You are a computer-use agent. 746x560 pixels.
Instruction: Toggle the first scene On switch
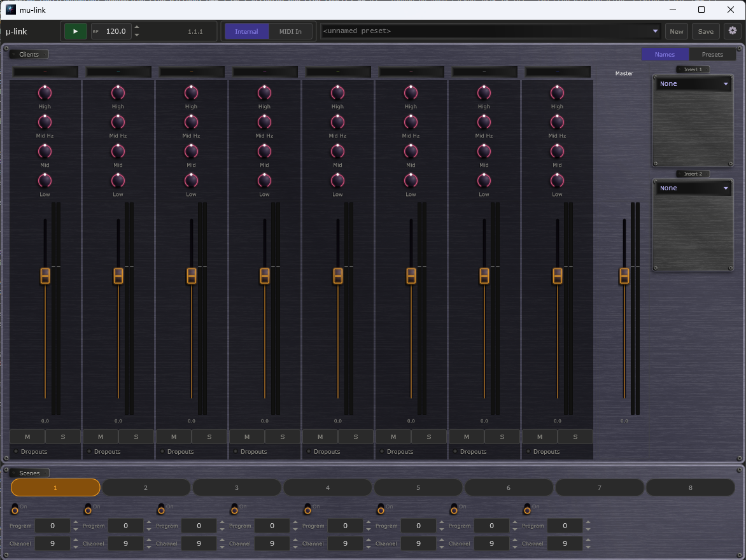click(x=15, y=508)
